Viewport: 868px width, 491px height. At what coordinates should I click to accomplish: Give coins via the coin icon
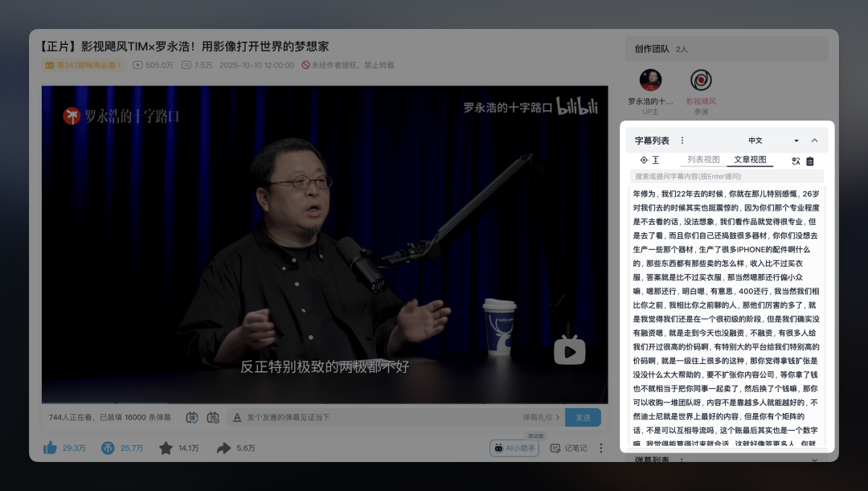(108, 448)
